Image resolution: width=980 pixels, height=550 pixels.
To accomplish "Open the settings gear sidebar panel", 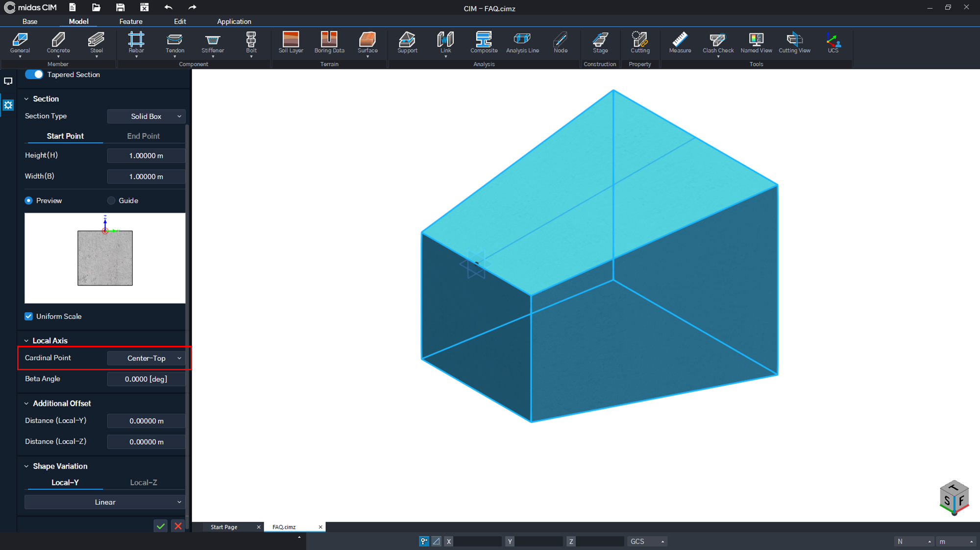I will point(8,105).
